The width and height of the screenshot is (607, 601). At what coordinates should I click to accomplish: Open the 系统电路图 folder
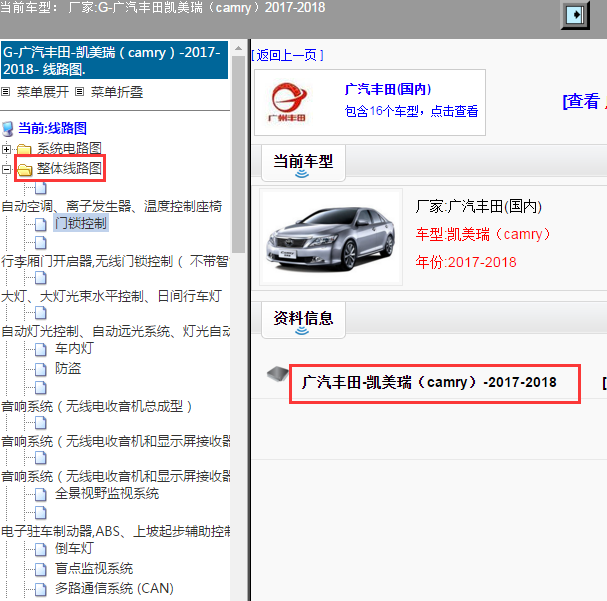pyautogui.click(x=69, y=148)
